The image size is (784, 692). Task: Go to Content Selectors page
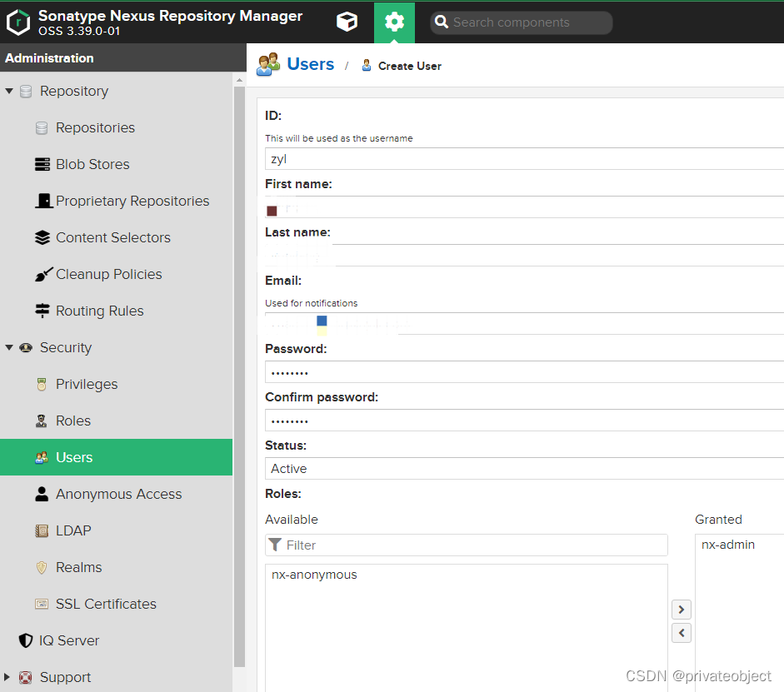(113, 237)
